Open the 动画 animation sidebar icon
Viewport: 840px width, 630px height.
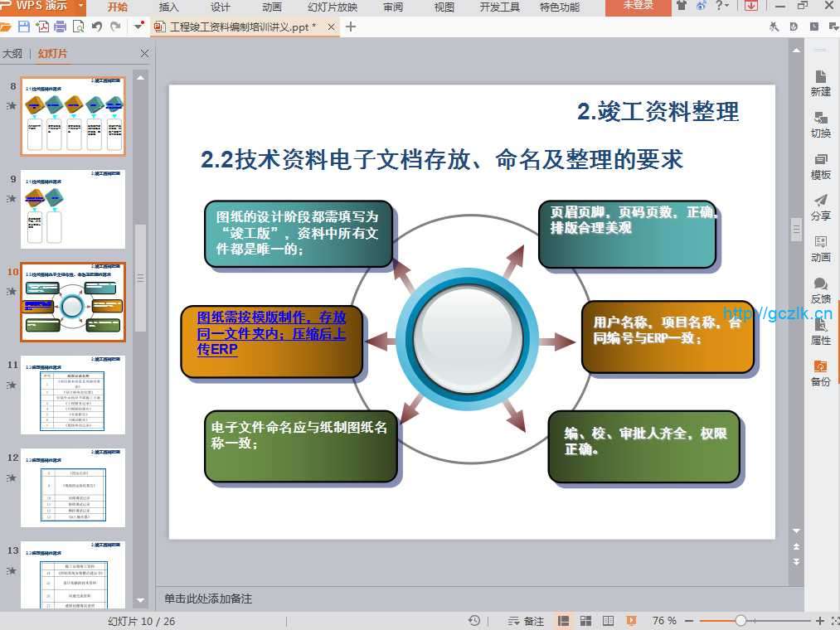click(820, 249)
